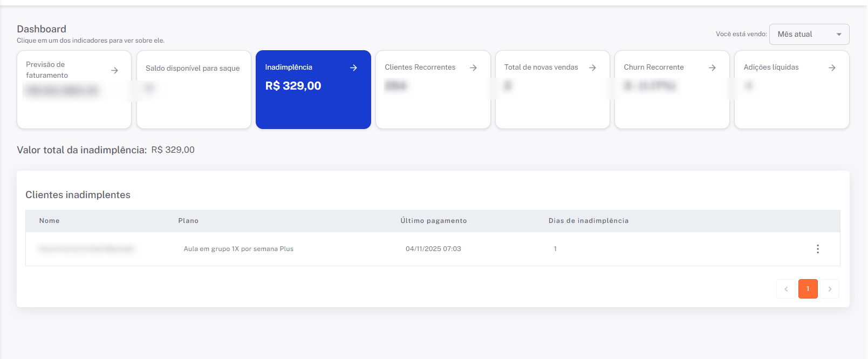The image size is (868, 359).
Task: Open the three-dot menu for the client row
Action: point(817,249)
